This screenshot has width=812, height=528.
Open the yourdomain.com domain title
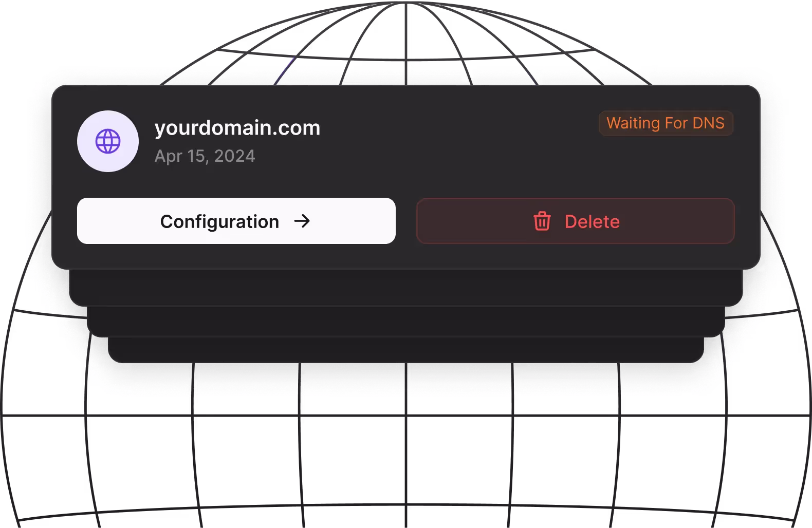[237, 127]
